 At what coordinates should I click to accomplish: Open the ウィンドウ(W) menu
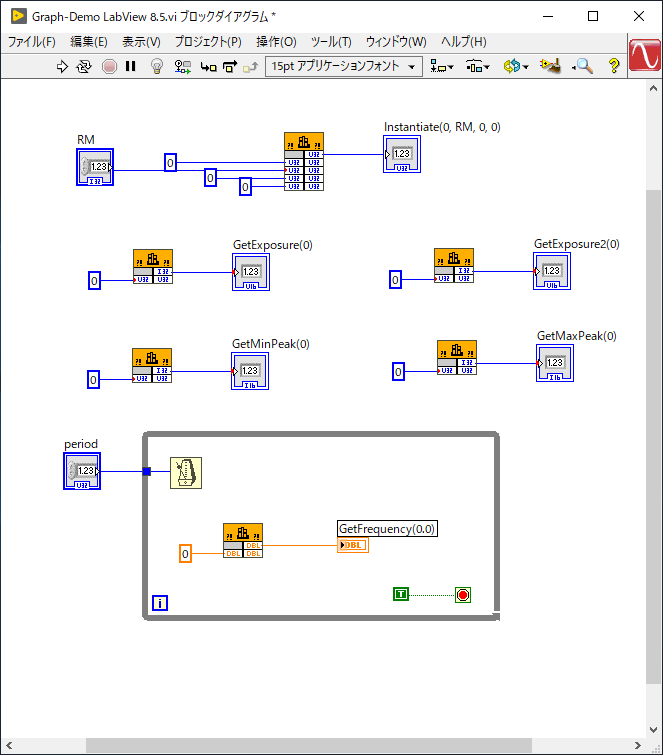(396, 42)
